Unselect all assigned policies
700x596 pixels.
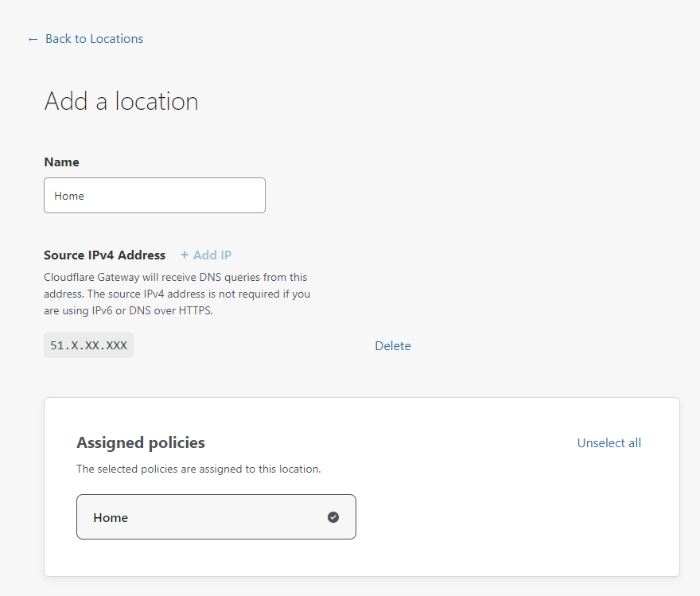coord(609,443)
